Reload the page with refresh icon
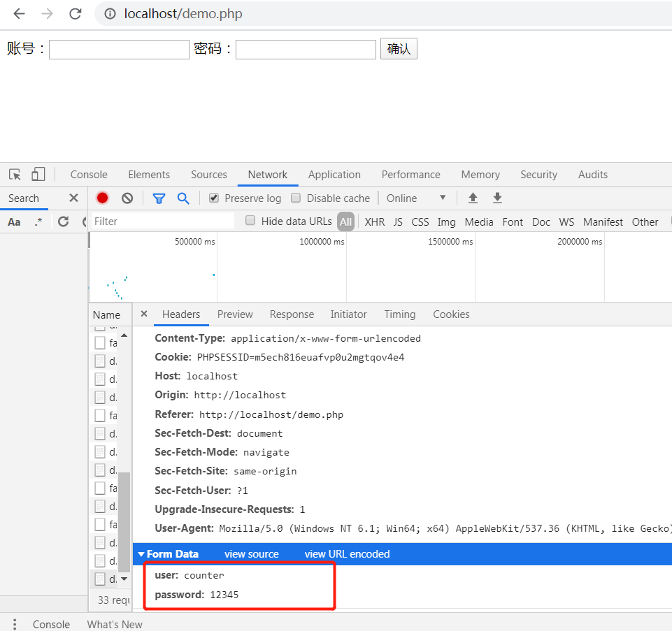The width and height of the screenshot is (672, 631). point(76,14)
